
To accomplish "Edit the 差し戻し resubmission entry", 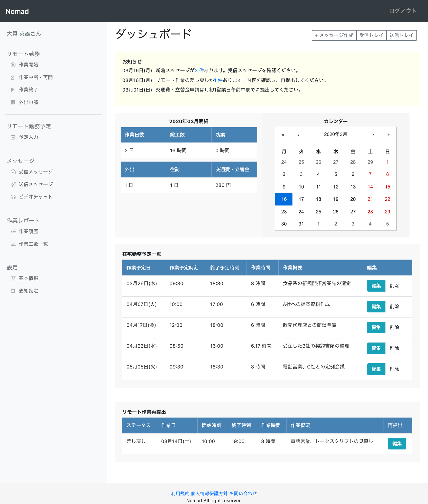I will 397,444.
